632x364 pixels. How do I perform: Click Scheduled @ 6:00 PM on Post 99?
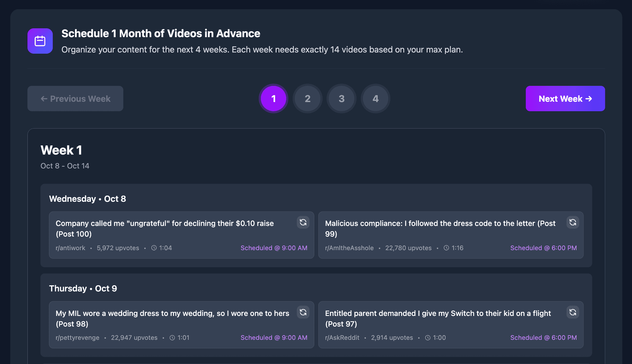543,248
